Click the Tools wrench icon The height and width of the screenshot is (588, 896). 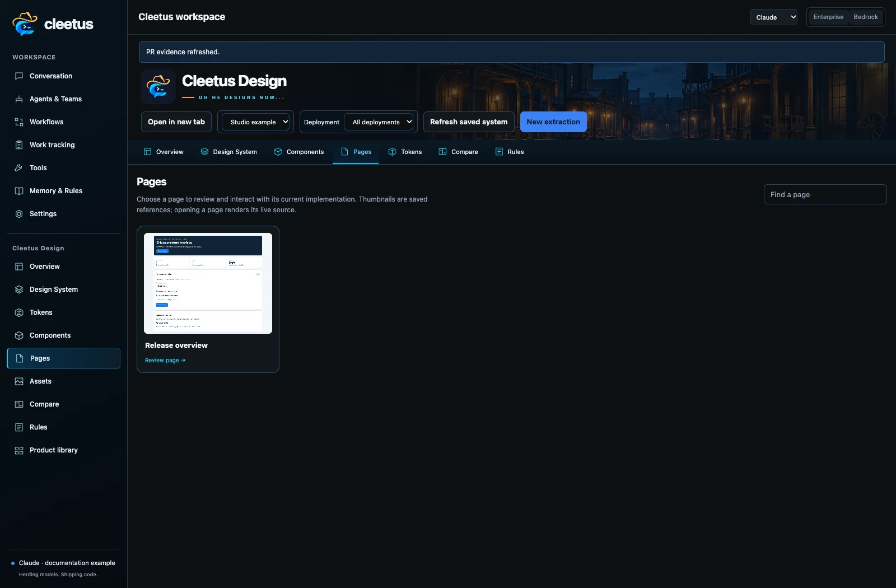19,168
